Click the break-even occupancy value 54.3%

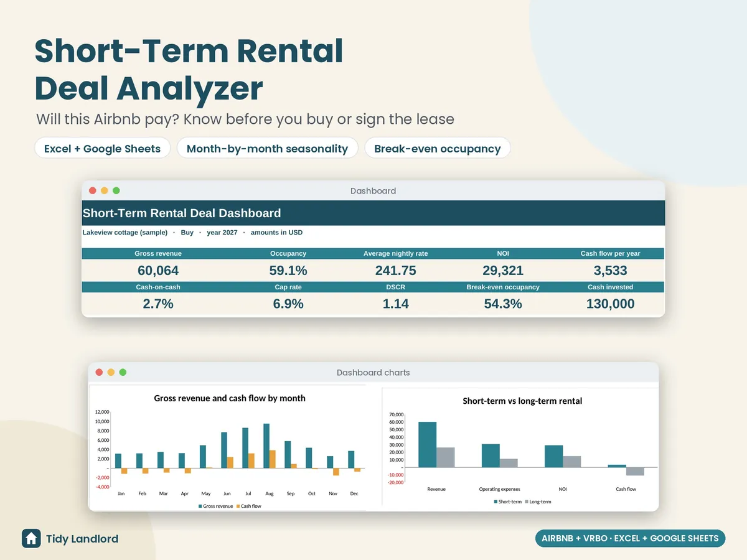(x=503, y=304)
